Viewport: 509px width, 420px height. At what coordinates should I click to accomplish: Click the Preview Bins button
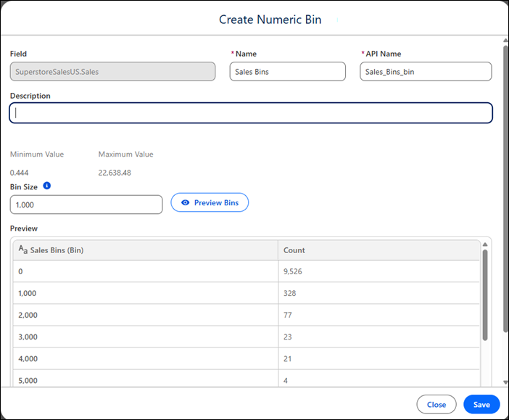coord(210,202)
